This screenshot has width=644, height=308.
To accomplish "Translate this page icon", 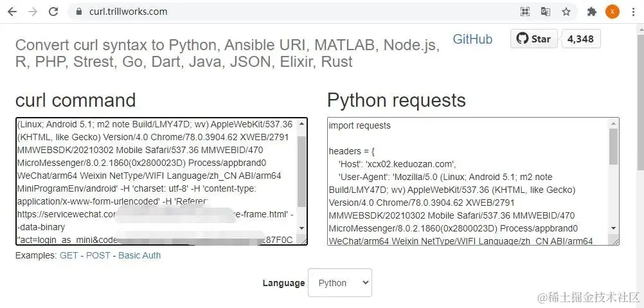I will [x=546, y=12].
